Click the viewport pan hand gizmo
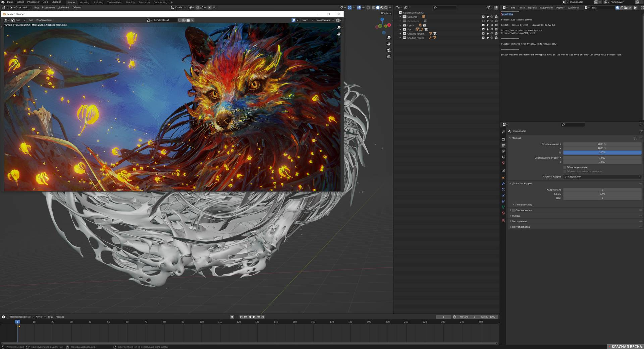The height and width of the screenshot is (349, 644). [389, 44]
